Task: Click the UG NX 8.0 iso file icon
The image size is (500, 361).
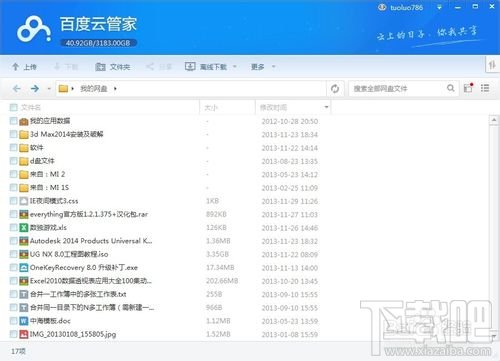Action: tap(24, 254)
